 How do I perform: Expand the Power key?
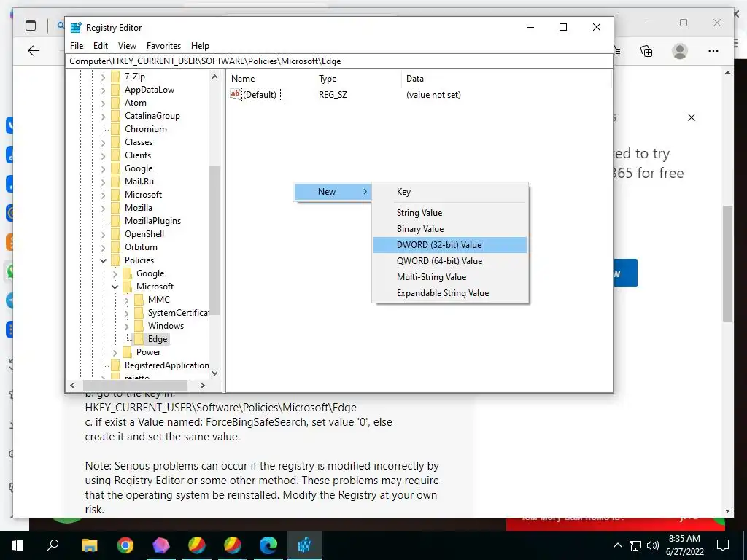coord(115,352)
